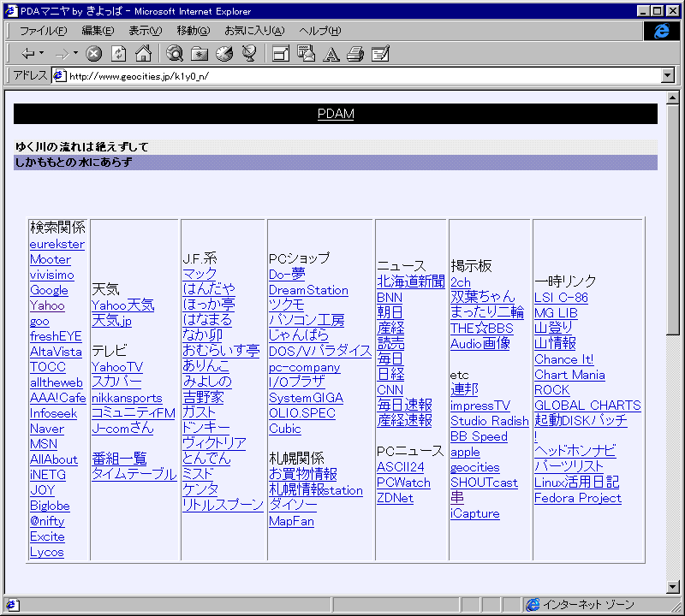Open the AltaVista link

tap(56, 352)
